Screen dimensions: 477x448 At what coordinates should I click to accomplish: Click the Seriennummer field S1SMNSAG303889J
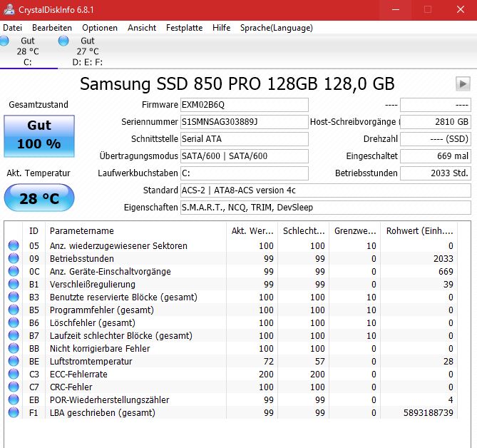point(245,122)
